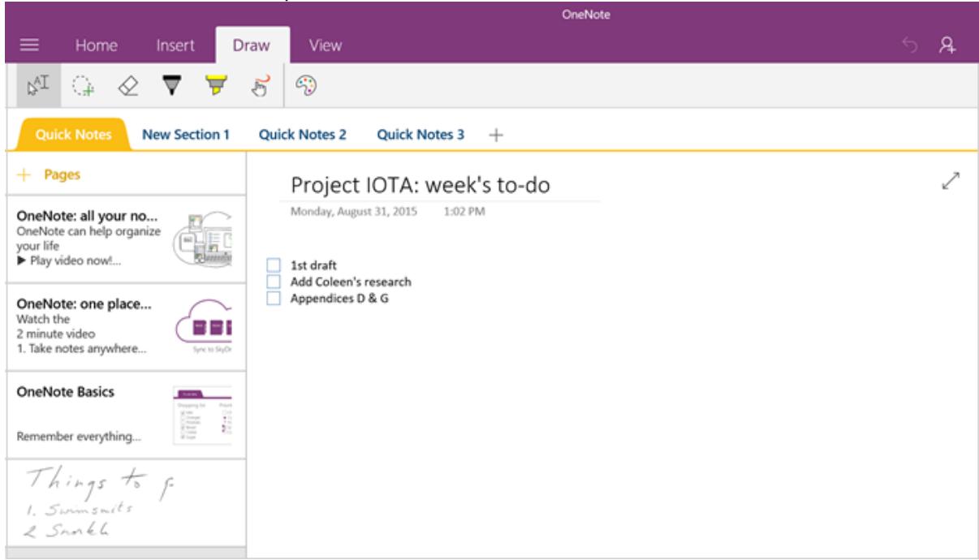Screen dimensions: 979x560
Task: Open the OneNote Basics page
Action: tap(126, 415)
